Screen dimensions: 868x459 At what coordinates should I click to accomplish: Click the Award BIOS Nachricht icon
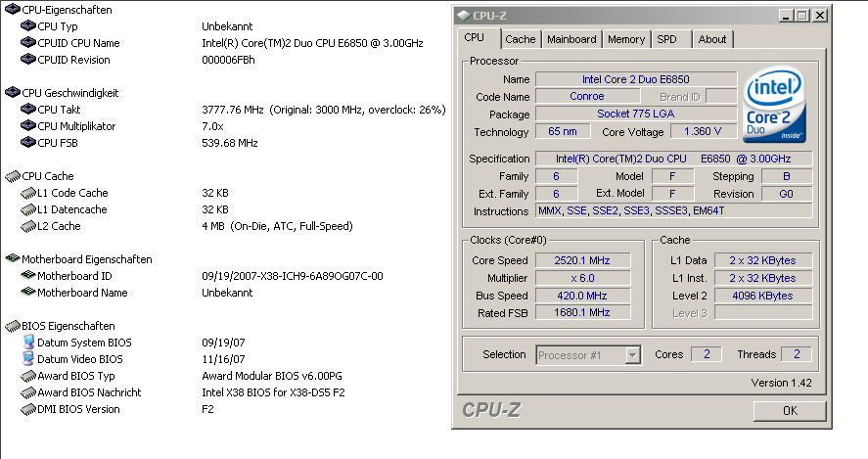pos(28,392)
